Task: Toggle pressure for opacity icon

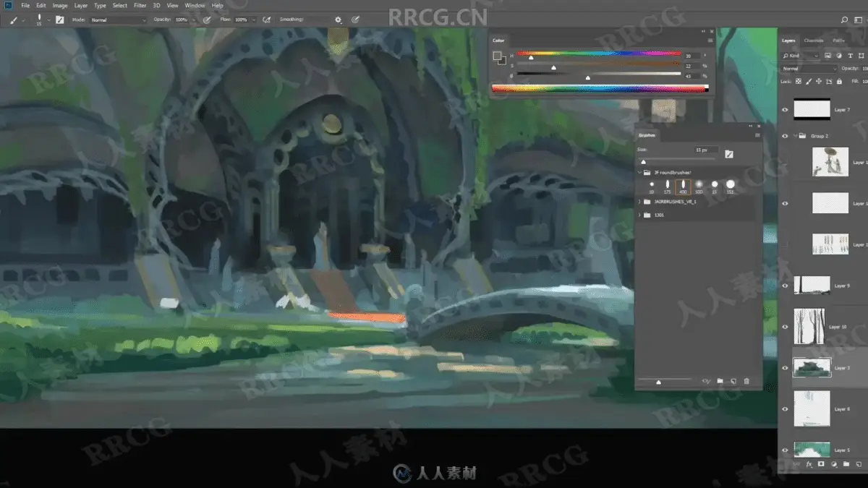Action: pos(207,20)
